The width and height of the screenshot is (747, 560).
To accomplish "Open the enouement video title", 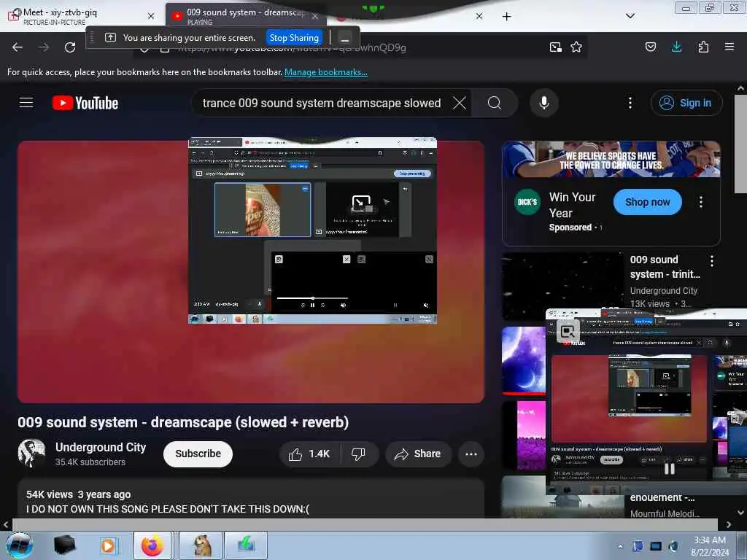I will click(x=662, y=497).
